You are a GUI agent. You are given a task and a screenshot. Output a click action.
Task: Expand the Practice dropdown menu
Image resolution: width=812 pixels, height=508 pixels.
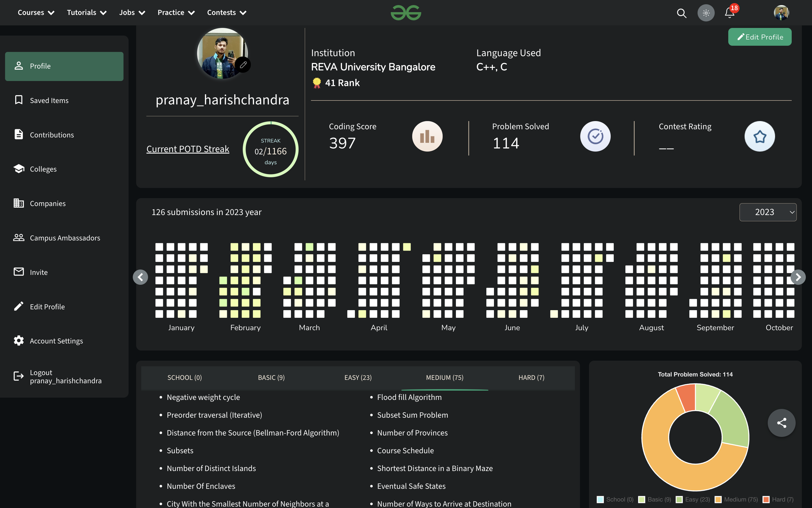176,13
